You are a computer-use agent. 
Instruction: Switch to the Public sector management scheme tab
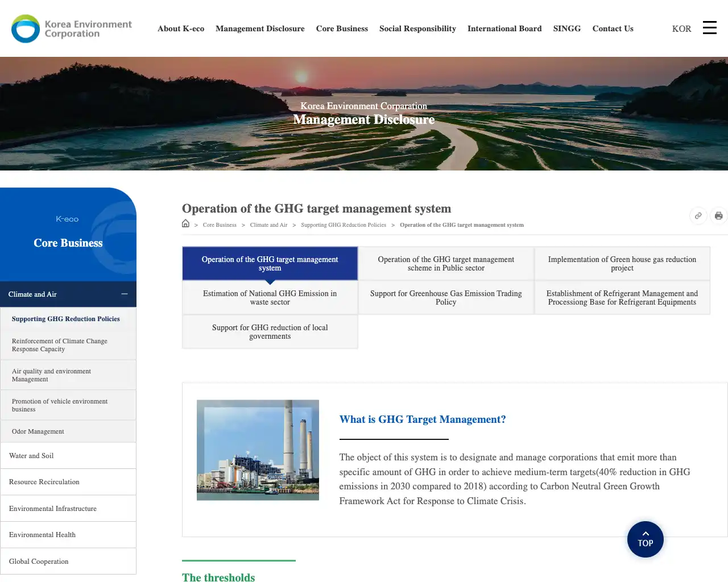pos(446,263)
